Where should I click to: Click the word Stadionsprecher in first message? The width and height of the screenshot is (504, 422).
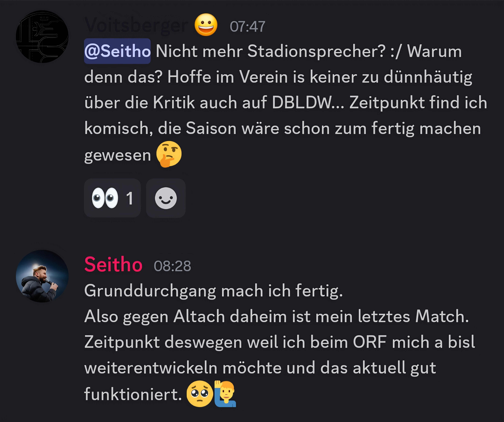click(x=316, y=51)
